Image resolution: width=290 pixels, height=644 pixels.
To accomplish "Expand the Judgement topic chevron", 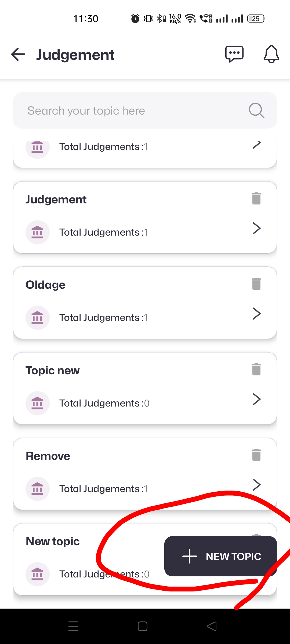I will [256, 229].
